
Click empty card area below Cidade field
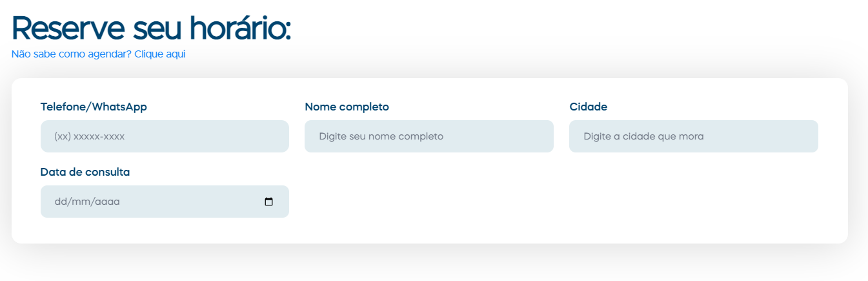point(693,200)
